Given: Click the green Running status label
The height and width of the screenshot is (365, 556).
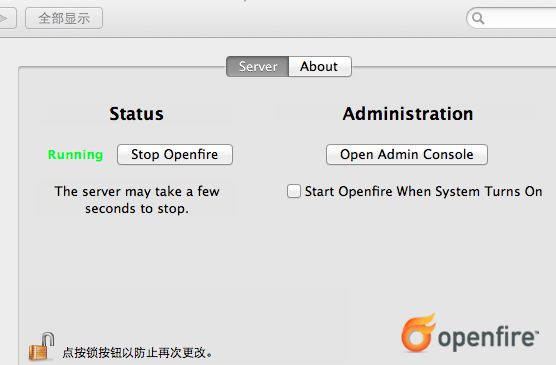Looking at the screenshot, I should (x=76, y=155).
